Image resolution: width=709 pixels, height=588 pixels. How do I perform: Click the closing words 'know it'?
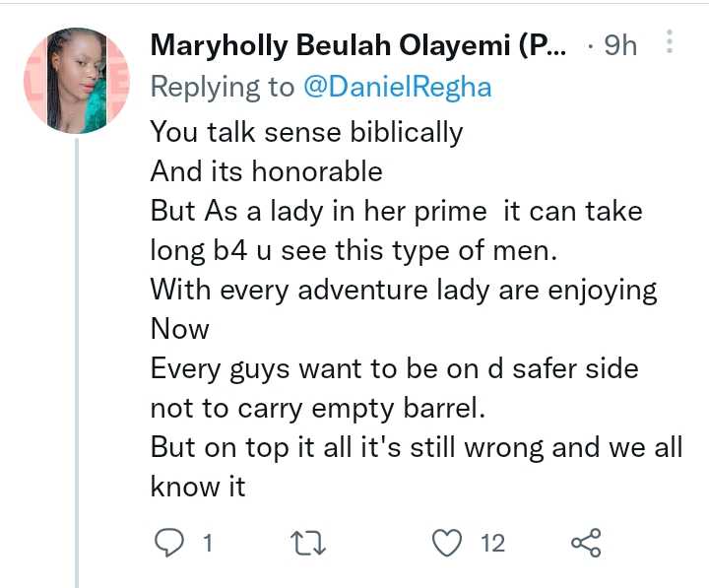tap(197, 486)
